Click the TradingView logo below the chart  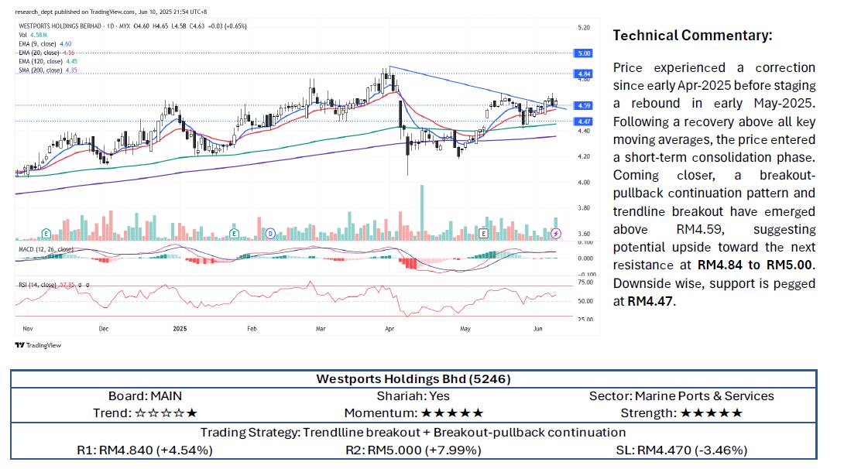38,345
